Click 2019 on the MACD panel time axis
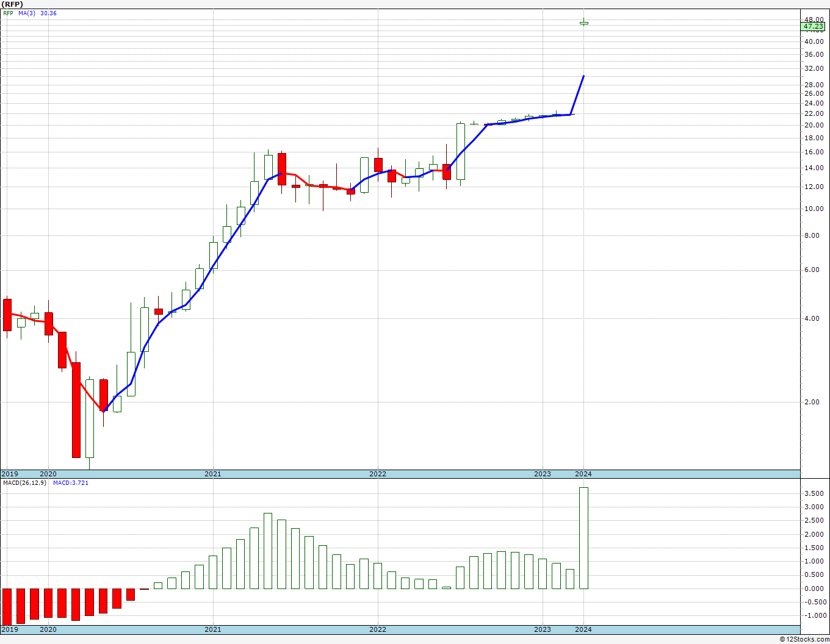 click(x=10, y=629)
